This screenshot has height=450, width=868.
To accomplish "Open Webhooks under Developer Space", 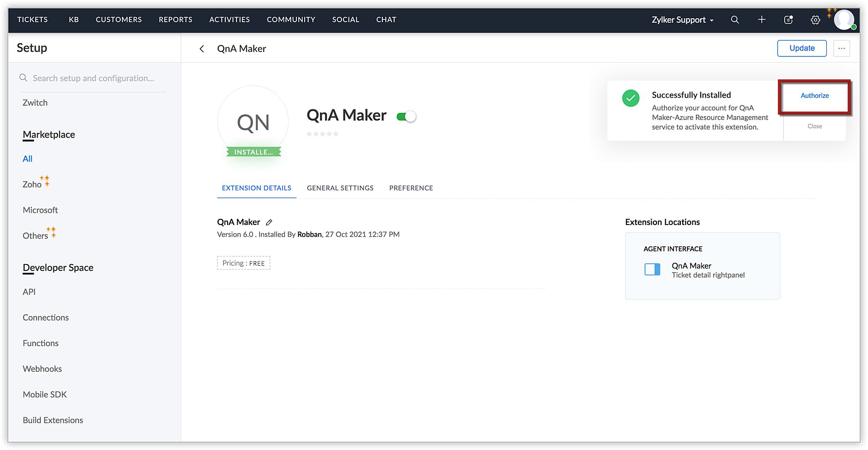I will [x=42, y=369].
